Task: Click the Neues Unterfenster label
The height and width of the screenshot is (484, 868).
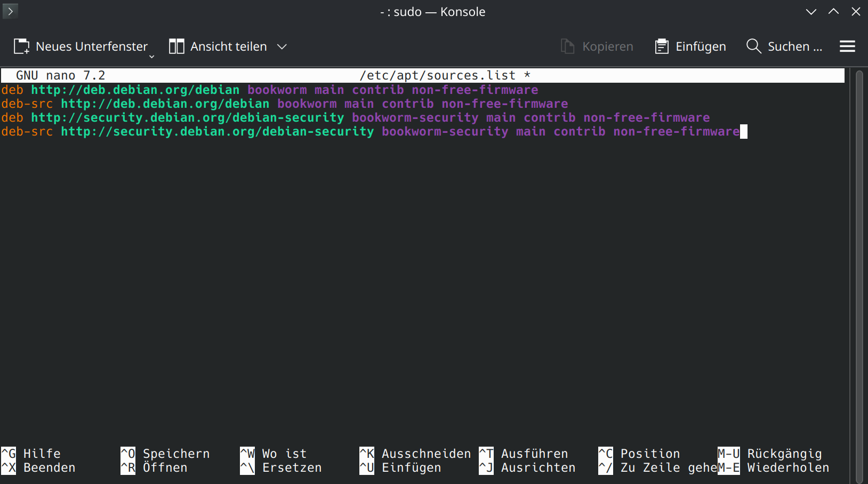Action: pyautogui.click(x=92, y=46)
